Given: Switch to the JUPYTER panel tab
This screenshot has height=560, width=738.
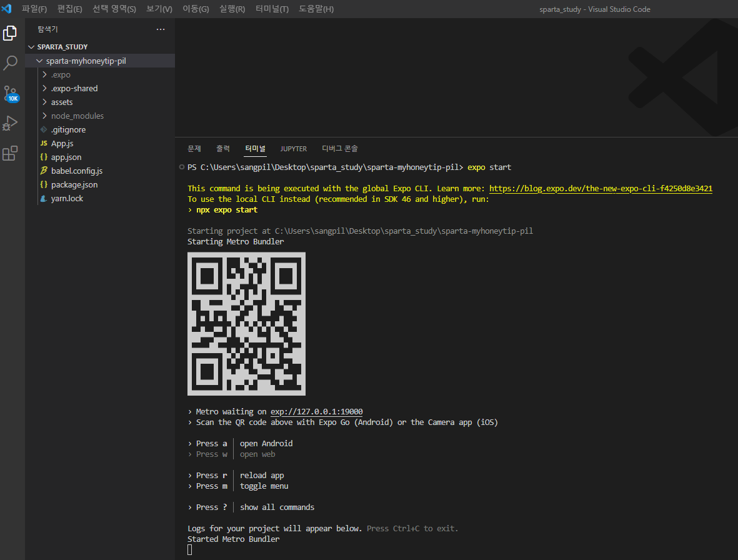Looking at the screenshot, I should point(294,149).
